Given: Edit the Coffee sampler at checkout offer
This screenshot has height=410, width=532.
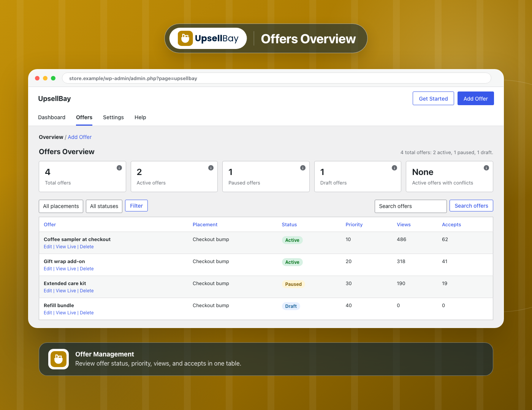Looking at the screenshot, I should pos(48,247).
